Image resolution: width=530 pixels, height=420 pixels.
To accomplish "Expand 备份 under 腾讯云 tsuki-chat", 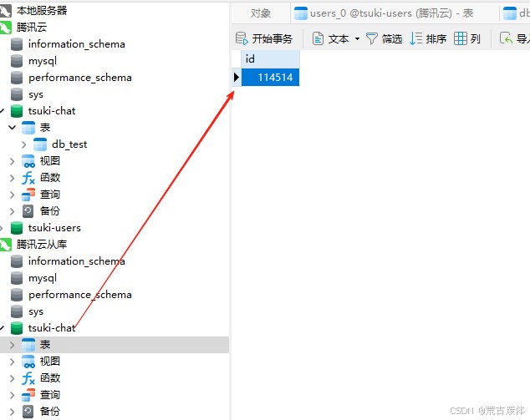I will coord(13,211).
